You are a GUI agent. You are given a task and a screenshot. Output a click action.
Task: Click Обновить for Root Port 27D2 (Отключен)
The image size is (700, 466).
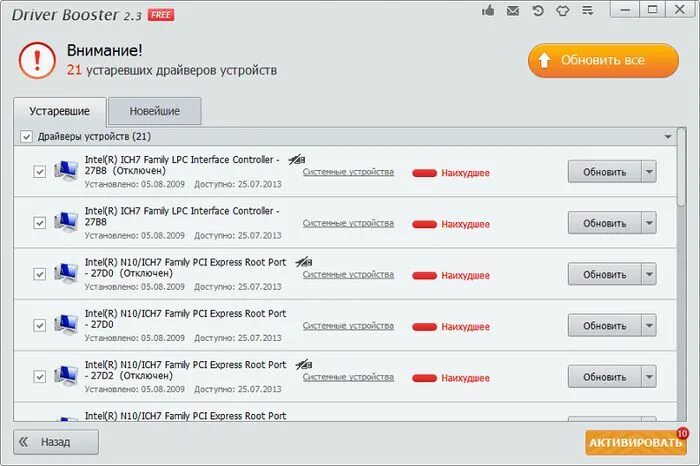(x=605, y=377)
